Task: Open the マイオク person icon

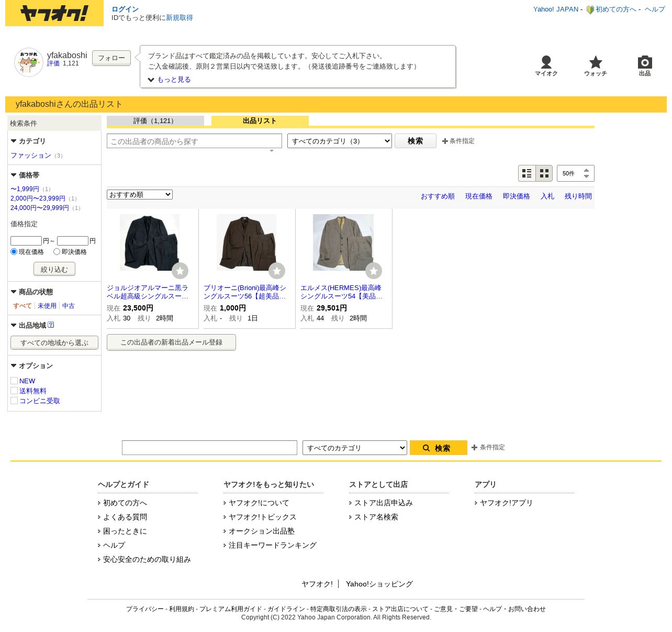Action: pyautogui.click(x=546, y=62)
